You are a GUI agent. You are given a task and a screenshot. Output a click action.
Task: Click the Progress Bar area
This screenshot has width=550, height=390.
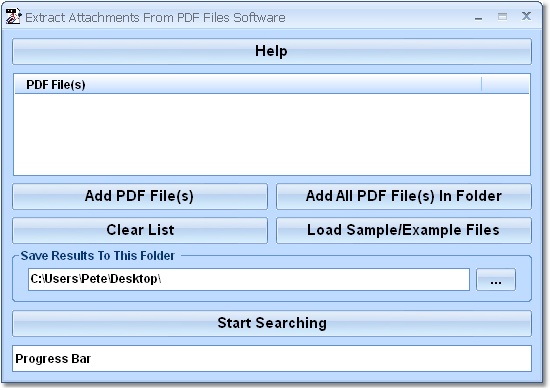(x=272, y=358)
